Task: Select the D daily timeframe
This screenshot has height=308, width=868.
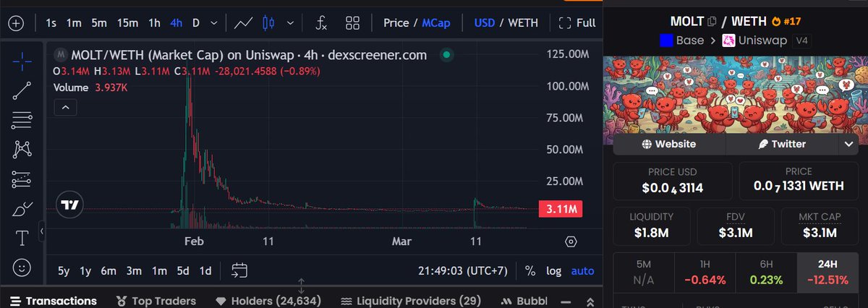Action: tap(196, 23)
